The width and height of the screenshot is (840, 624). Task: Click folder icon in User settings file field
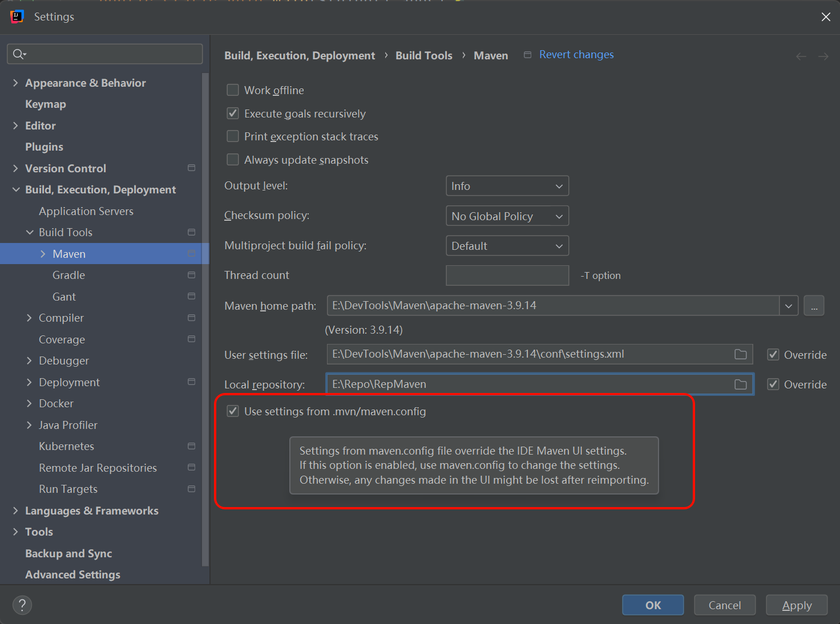[741, 354]
